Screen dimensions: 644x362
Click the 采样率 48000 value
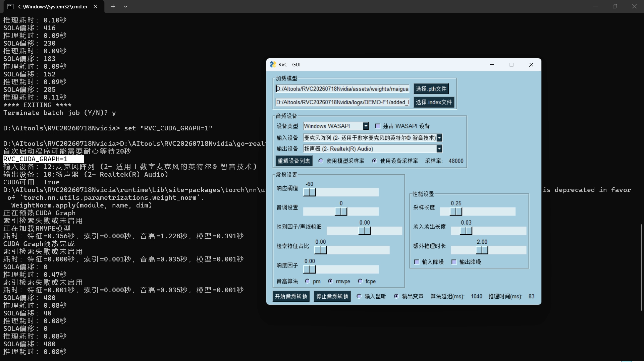[x=456, y=161]
